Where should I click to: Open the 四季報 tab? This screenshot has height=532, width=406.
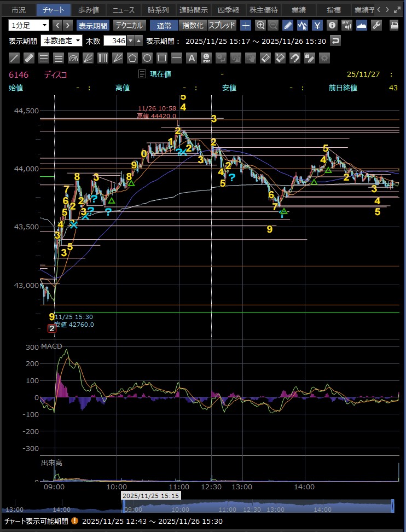click(x=228, y=10)
